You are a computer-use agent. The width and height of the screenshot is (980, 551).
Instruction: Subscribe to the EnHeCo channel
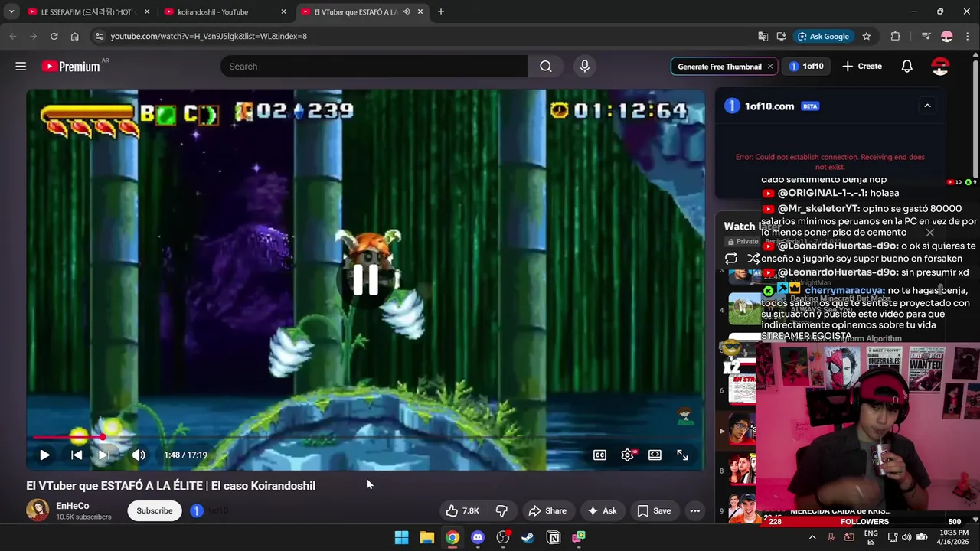click(x=155, y=510)
